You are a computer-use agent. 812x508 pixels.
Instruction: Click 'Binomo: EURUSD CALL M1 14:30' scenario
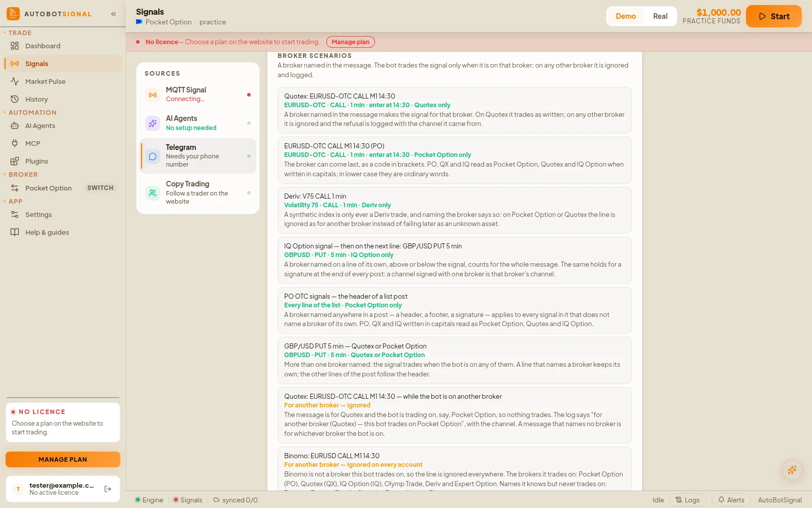point(455,469)
